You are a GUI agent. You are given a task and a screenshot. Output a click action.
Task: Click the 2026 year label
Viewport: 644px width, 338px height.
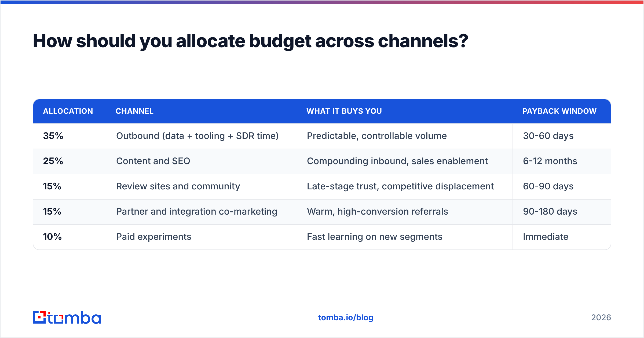click(x=601, y=318)
